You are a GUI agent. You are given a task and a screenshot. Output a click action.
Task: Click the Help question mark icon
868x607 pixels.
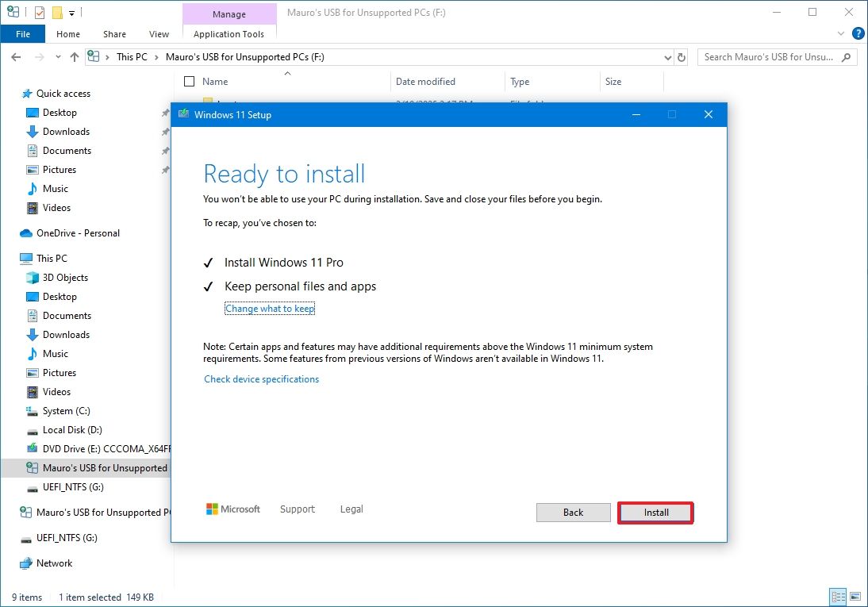pos(858,33)
